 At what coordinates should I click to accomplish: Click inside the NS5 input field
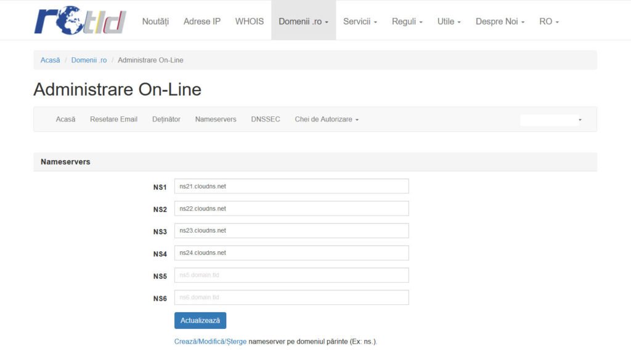(x=293, y=275)
